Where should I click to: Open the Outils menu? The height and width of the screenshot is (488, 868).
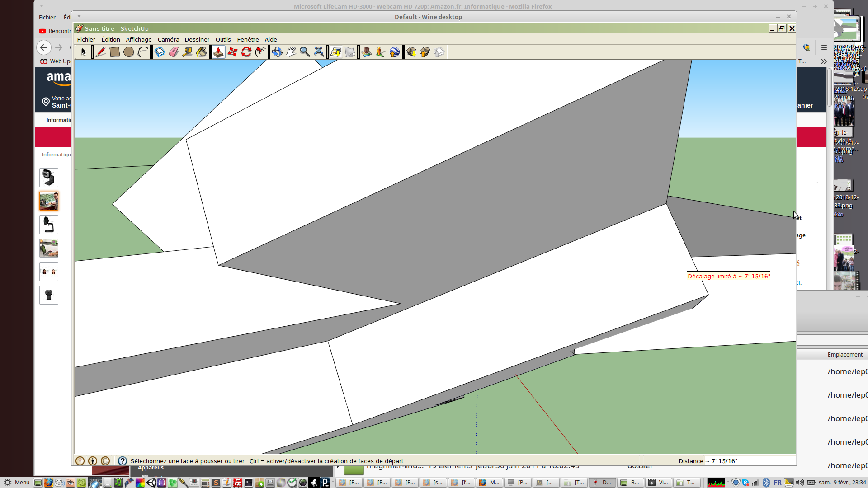pyautogui.click(x=223, y=39)
